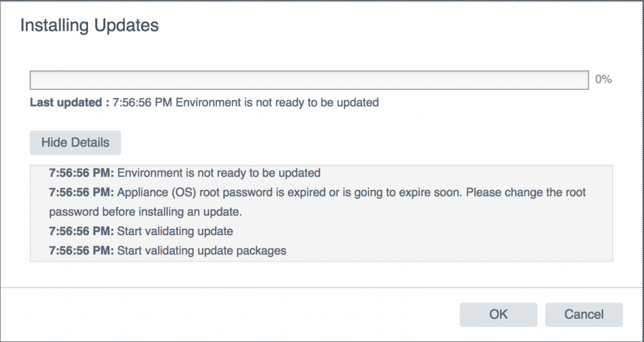This screenshot has height=342, width=644.
Task: Click the wrapped line 'password before installing an update.'
Action: click(x=146, y=212)
